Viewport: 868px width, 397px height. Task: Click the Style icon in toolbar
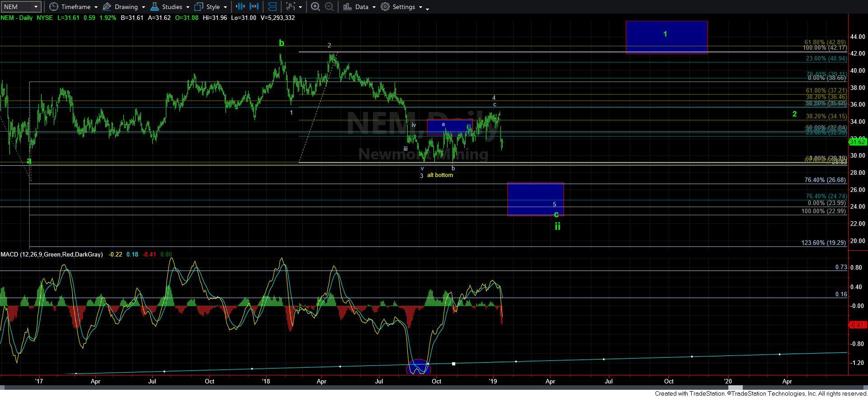tap(198, 7)
